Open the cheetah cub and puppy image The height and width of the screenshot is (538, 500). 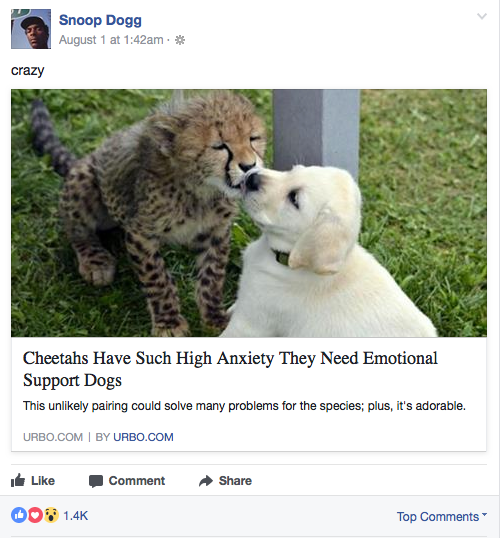(249, 213)
